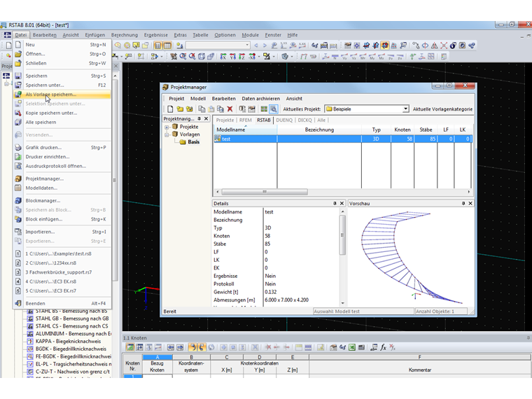Click the new blank page icon in Projektmanager toolbar
532x399 pixels.
click(x=170, y=109)
